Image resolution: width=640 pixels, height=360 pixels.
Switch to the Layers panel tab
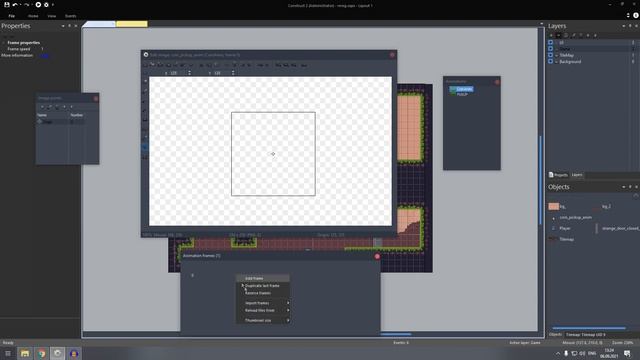click(x=577, y=175)
